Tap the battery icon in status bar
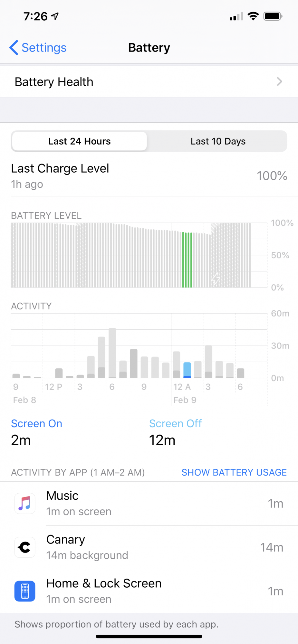This screenshot has width=298, height=644. 273,16
